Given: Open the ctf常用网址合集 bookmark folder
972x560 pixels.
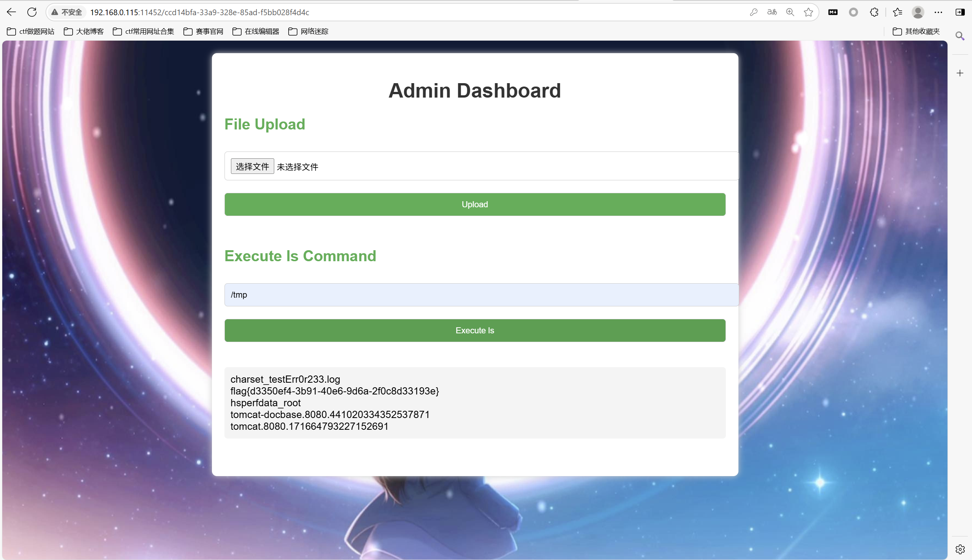Looking at the screenshot, I should (144, 32).
